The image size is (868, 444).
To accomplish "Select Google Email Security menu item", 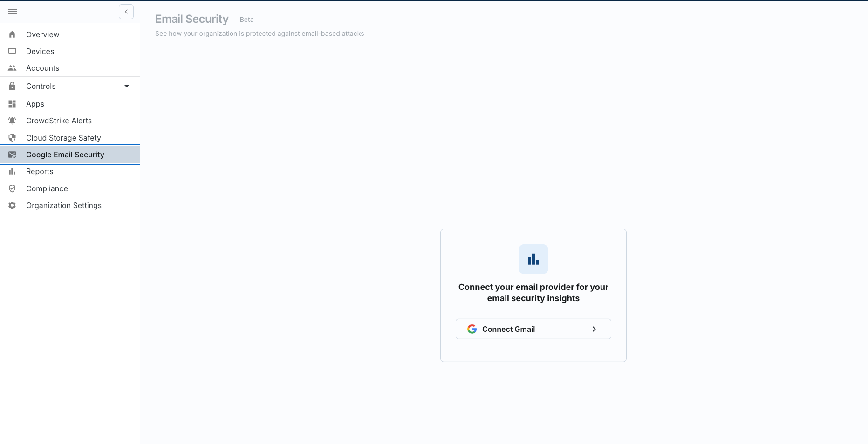I will [70, 155].
